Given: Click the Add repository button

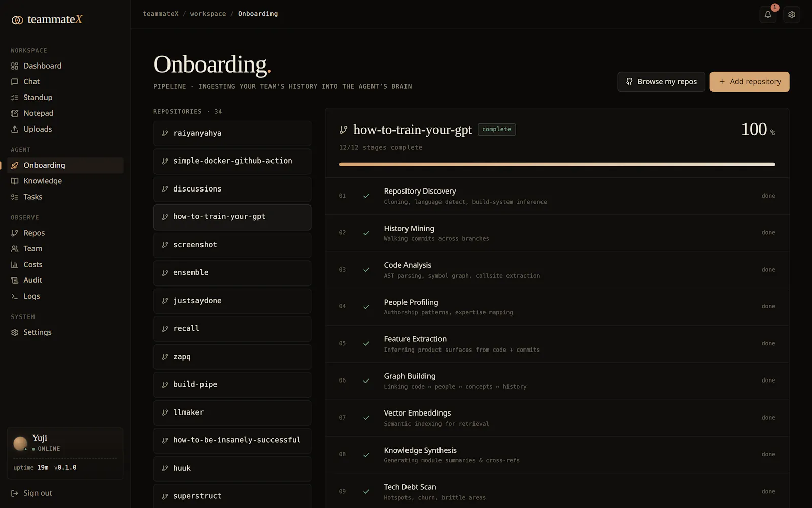Looking at the screenshot, I should (x=750, y=82).
